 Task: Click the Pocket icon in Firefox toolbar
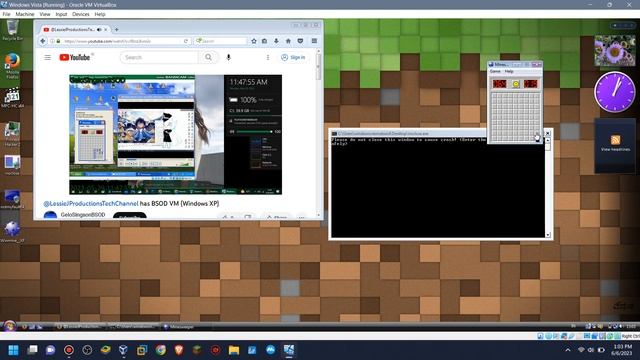pos(300,41)
